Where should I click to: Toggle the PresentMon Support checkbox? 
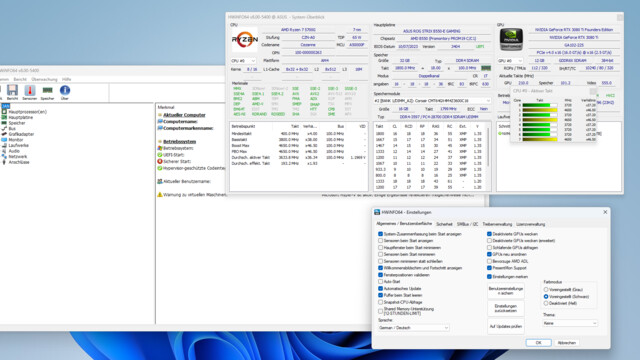click(489, 268)
